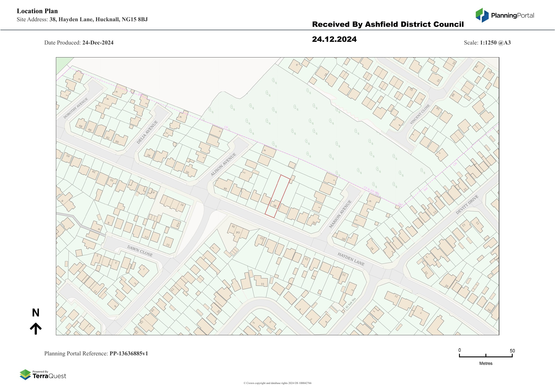Click the letter N above the arrow
Image resolution: width=555 pixels, height=392 pixels.
click(x=36, y=313)
